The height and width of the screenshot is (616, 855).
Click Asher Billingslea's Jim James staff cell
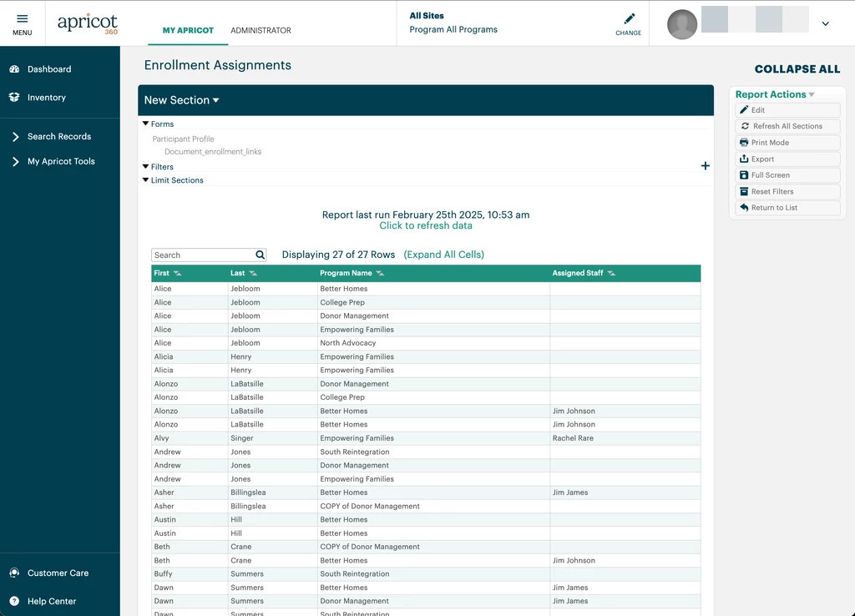pos(625,492)
